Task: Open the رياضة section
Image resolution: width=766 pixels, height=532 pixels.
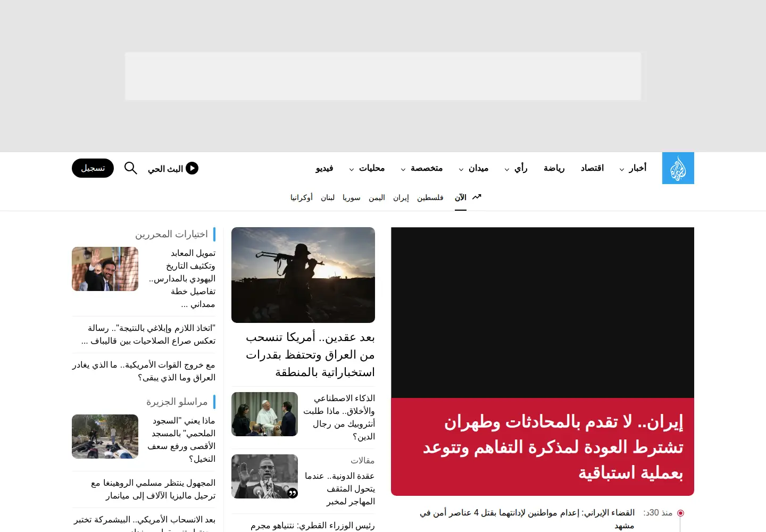Action: tap(554, 168)
